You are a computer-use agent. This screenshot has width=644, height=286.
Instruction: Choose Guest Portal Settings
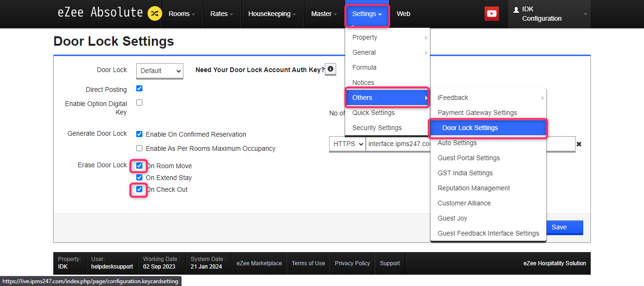pyautogui.click(x=488, y=158)
